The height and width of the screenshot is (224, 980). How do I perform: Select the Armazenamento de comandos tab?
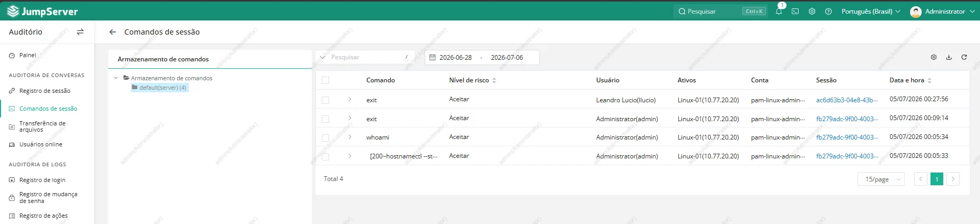[x=164, y=59]
